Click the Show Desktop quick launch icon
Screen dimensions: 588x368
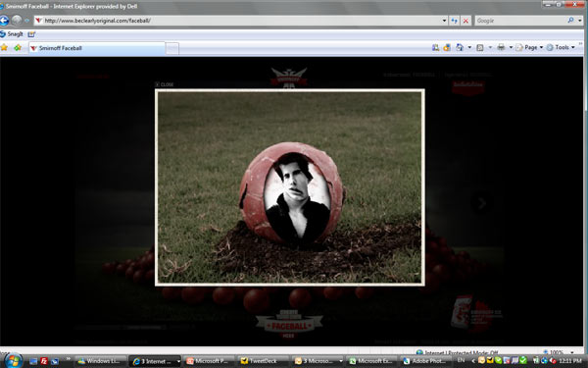click(33, 361)
